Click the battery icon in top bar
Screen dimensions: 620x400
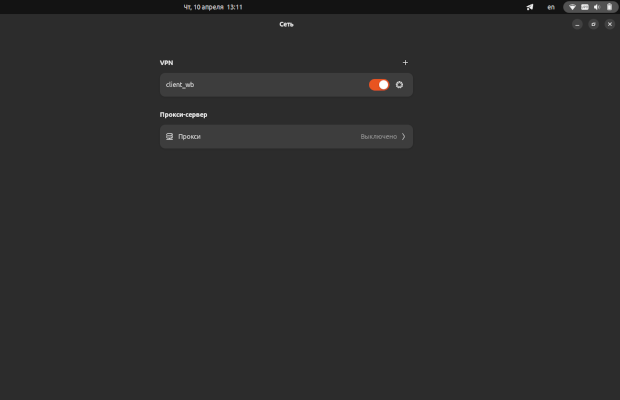[x=609, y=7]
